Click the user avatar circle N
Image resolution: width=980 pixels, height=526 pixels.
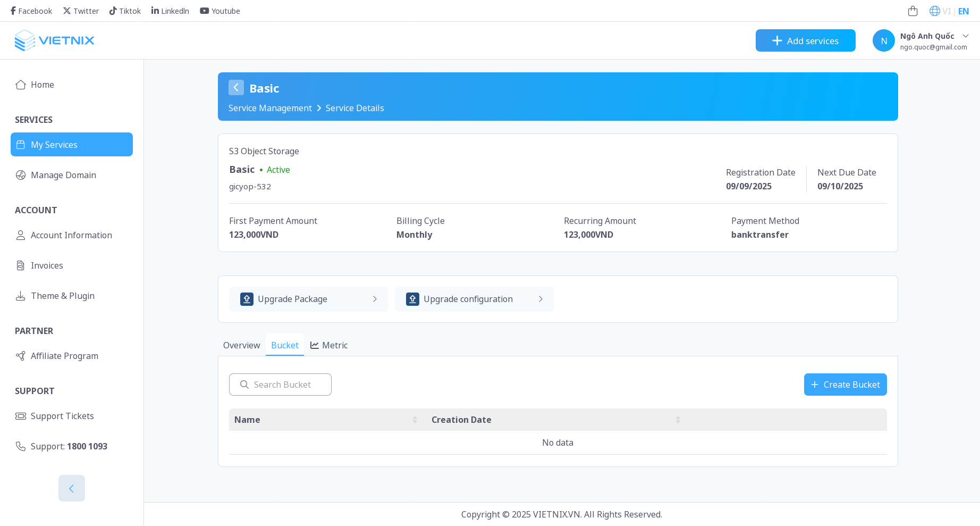click(883, 40)
